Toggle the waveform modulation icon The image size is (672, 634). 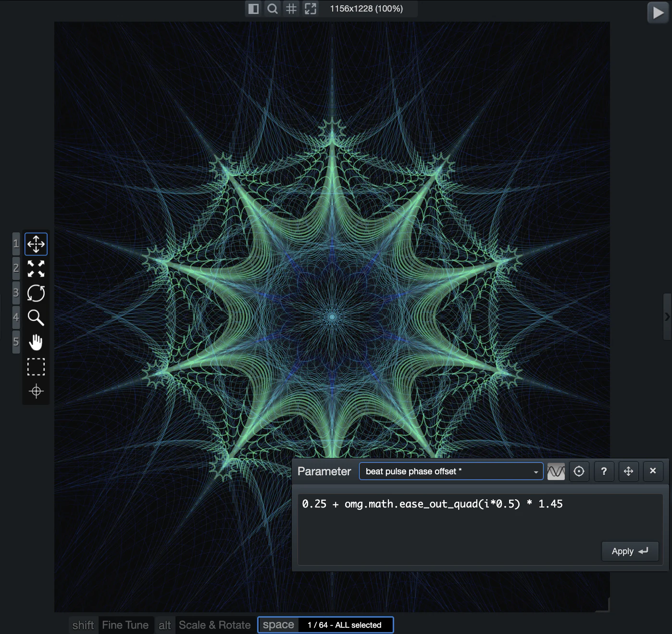(x=556, y=471)
